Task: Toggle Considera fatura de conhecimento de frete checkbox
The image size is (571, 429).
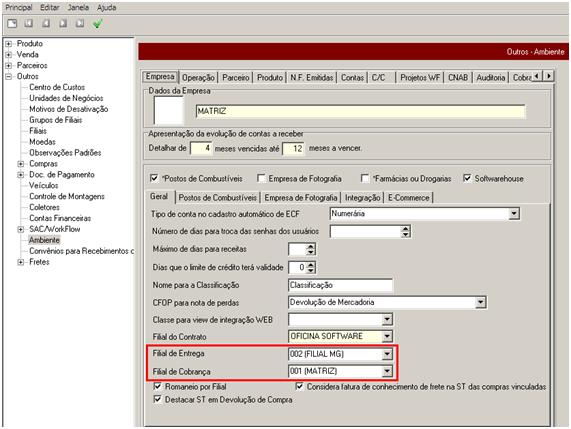Action: pyautogui.click(x=299, y=386)
